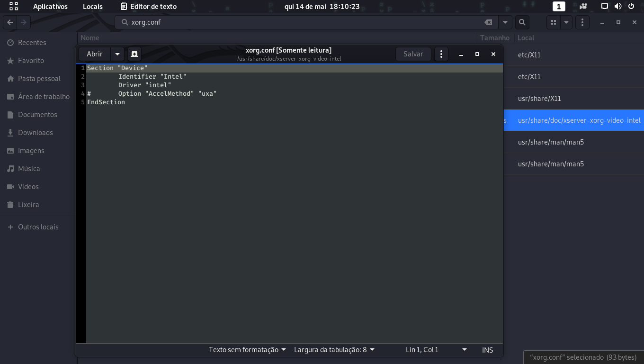Select Downloads in the sidebar
The height and width of the screenshot is (364, 644).
click(35, 133)
